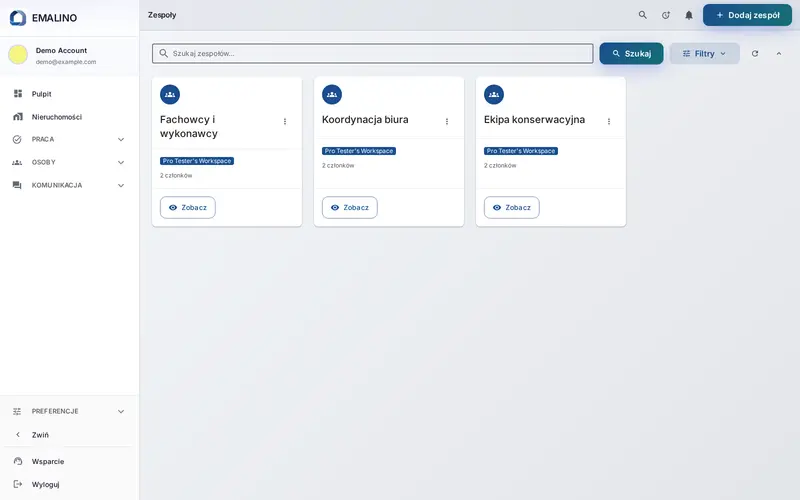Go to Pulpit dashboard
The width and height of the screenshot is (800, 500).
point(69,94)
